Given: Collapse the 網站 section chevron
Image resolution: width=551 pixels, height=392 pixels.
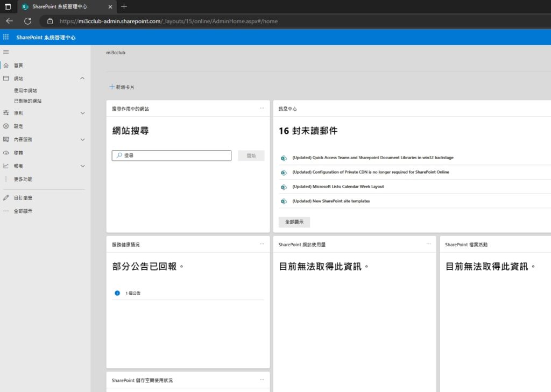Looking at the screenshot, I should tap(82, 79).
